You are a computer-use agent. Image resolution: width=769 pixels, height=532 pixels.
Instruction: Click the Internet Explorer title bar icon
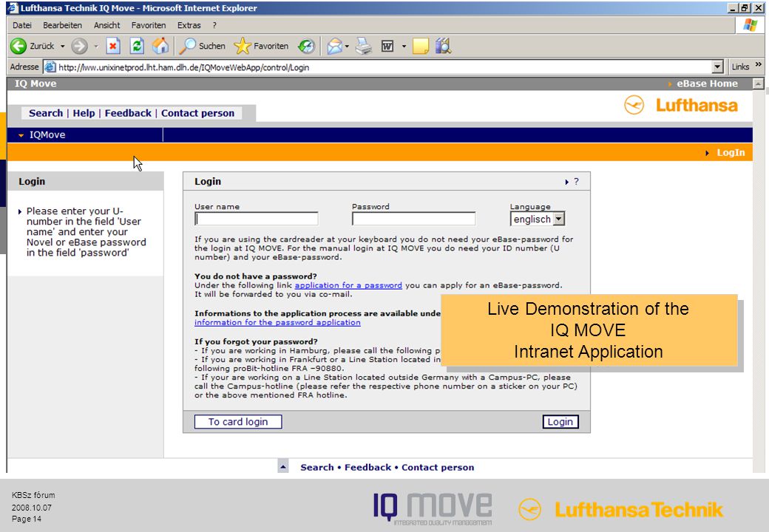coord(13,8)
